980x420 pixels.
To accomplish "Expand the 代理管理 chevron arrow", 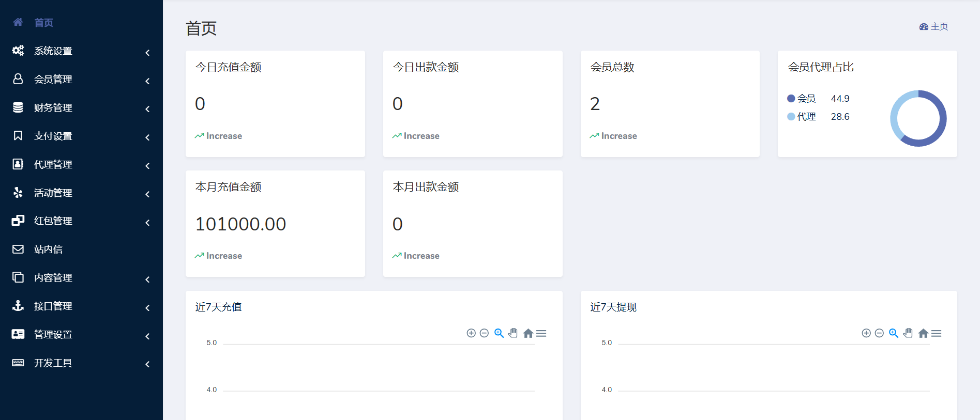I will [x=148, y=166].
